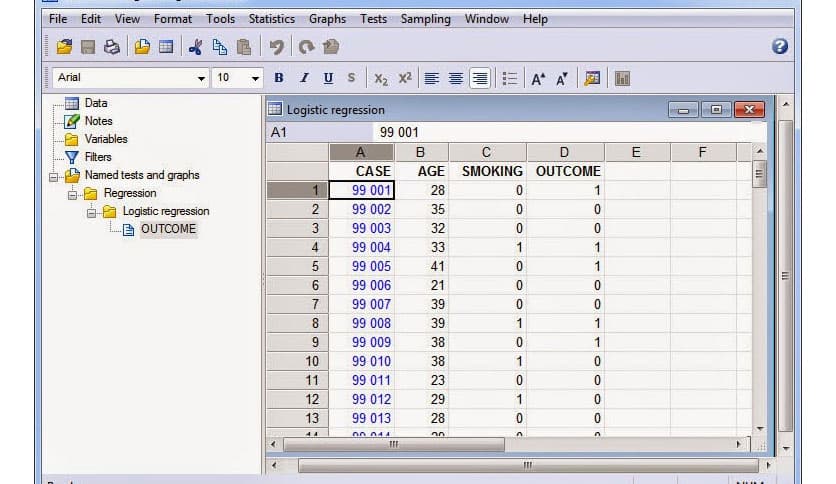836x484 pixels.
Task: Align text center
Action: [x=455, y=79]
